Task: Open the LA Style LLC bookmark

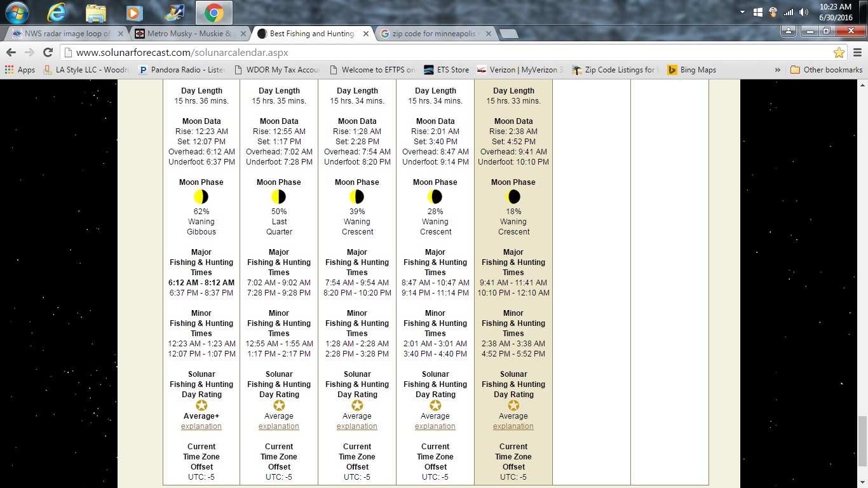Action: click(86, 70)
